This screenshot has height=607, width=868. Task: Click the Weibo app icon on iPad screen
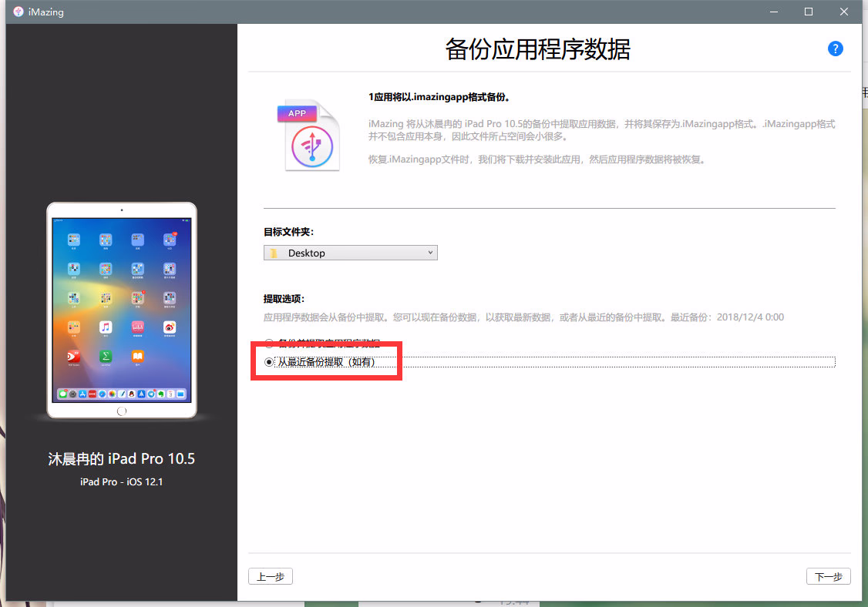tap(170, 327)
